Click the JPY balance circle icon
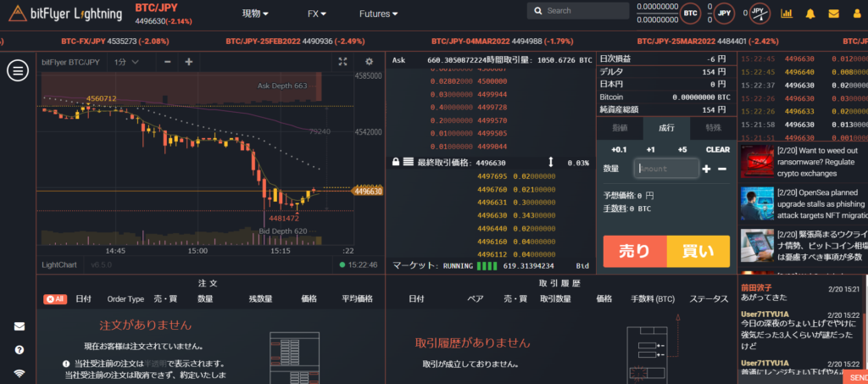 (724, 13)
